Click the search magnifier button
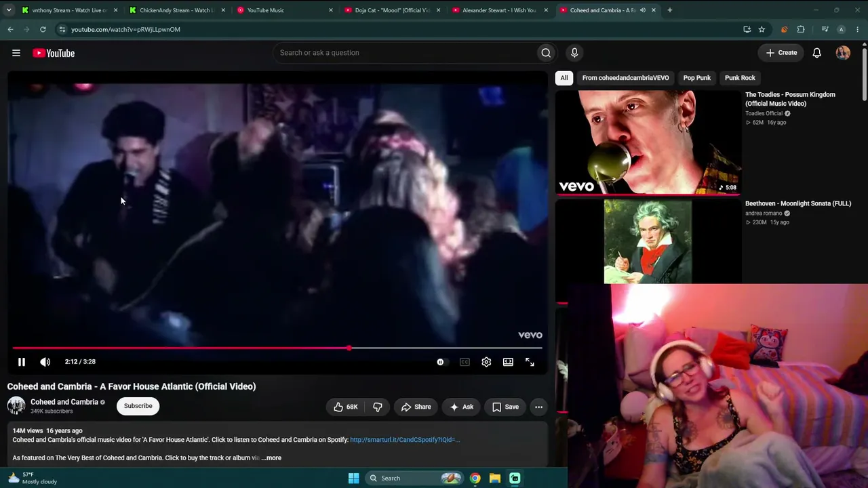Viewport: 868px width, 488px height. click(x=546, y=53)
